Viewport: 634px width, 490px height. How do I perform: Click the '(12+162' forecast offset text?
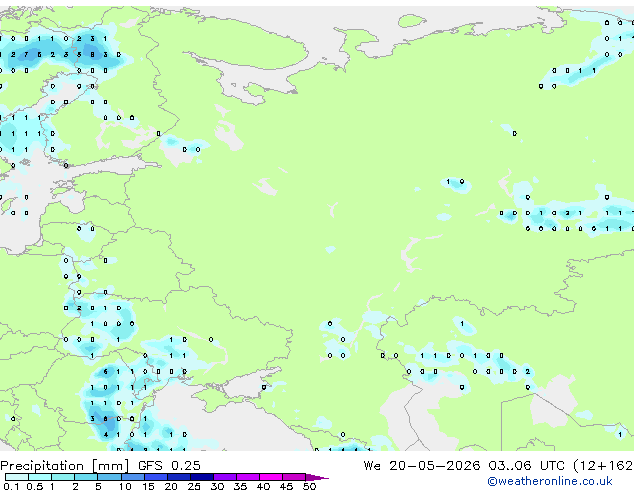coord(603,465)
